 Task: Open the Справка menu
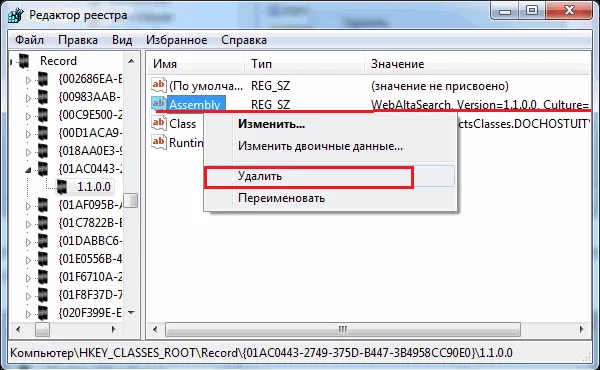pos(244,40)
